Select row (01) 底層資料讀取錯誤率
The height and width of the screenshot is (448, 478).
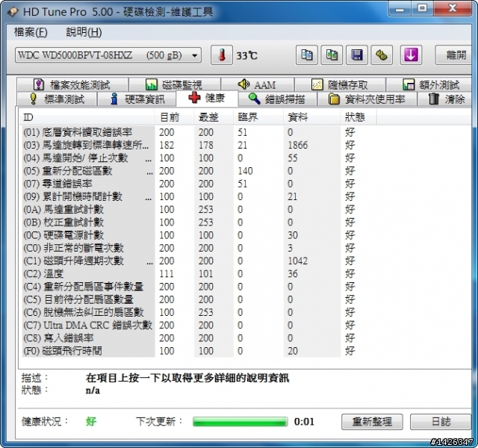199,132
